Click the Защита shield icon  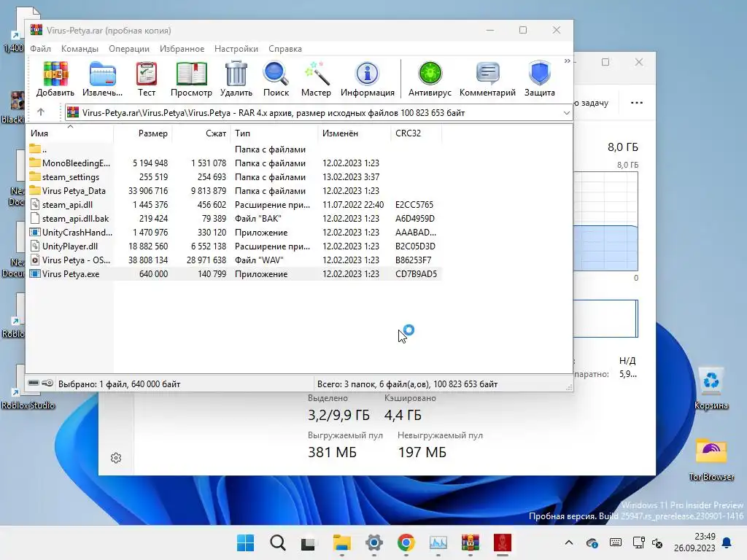tap(539, 79)
